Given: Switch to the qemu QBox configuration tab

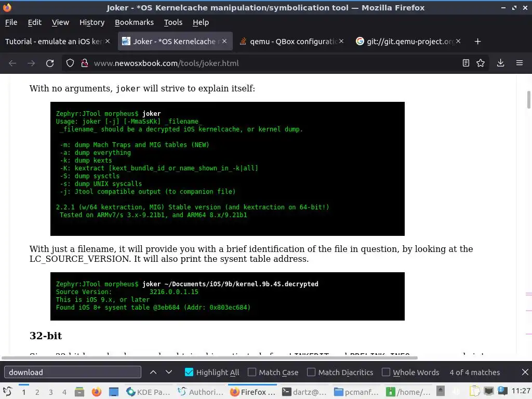Looking at the screenshot, I should pos(289,42).
